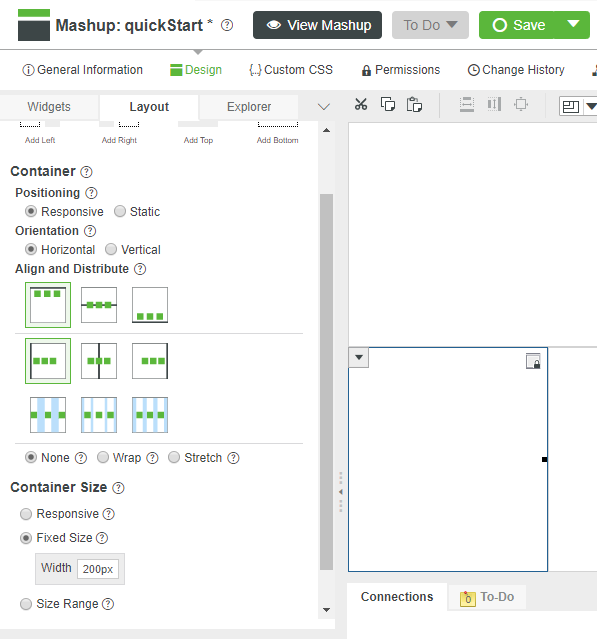Click the center widget toolbar icon

521,105
